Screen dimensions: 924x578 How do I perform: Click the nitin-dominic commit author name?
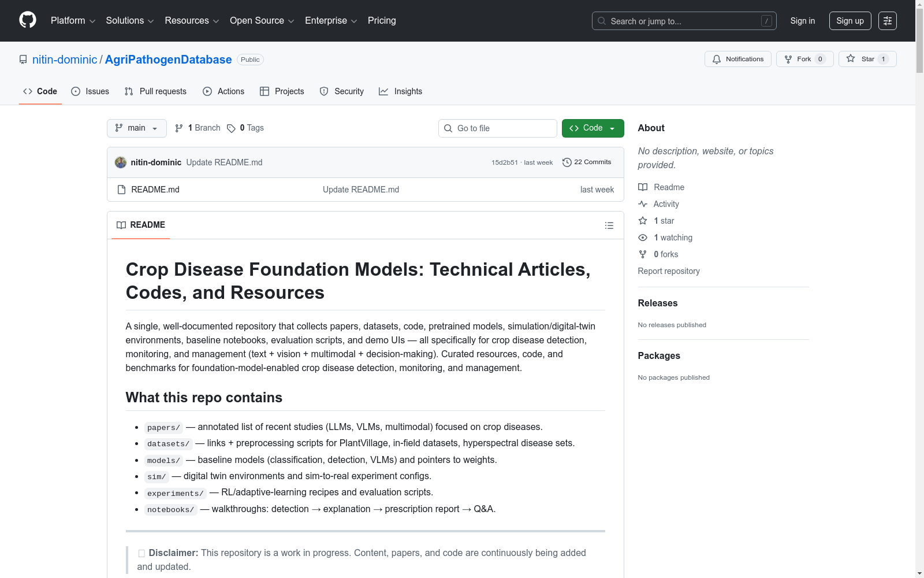[156, 162]
